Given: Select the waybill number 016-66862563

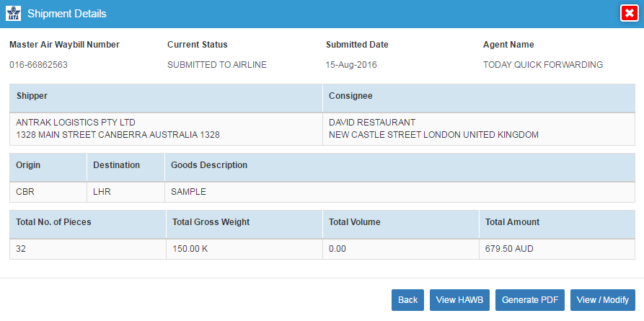Looking at the screenshot, I should (39, 65).
